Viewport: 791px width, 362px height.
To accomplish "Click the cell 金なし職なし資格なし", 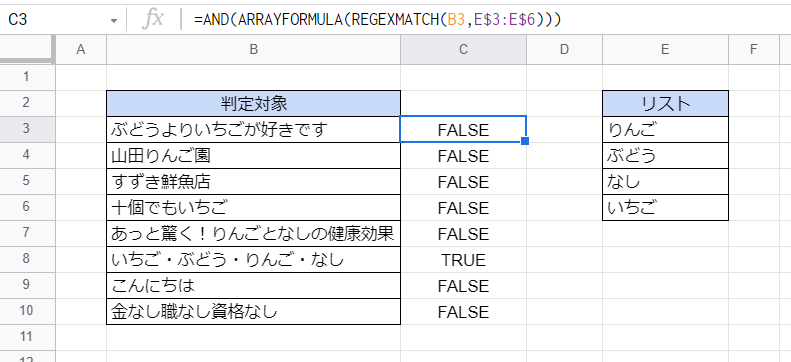I will tap(254, 312).
